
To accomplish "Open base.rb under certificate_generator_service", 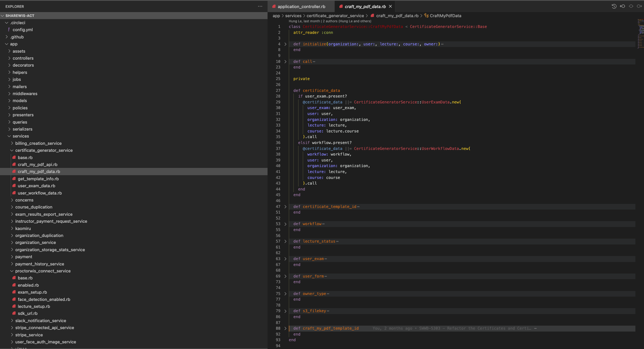I will click(x=134, y=157).
